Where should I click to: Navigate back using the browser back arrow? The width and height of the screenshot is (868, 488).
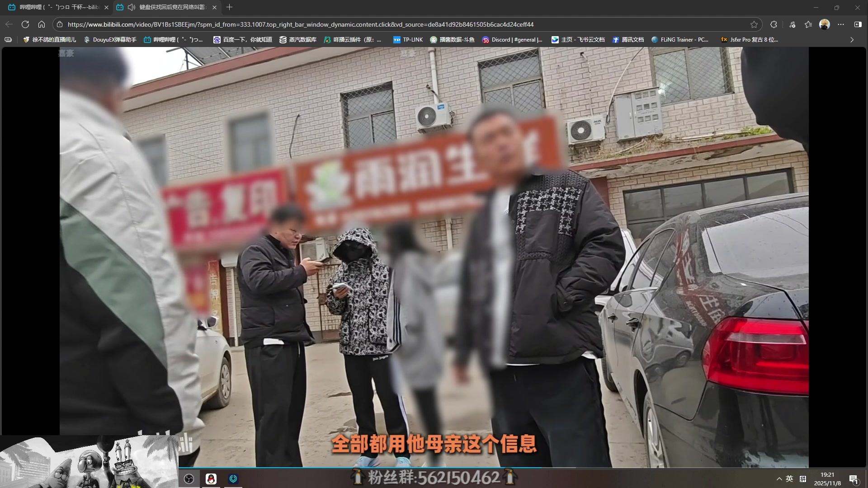(8, 24)
